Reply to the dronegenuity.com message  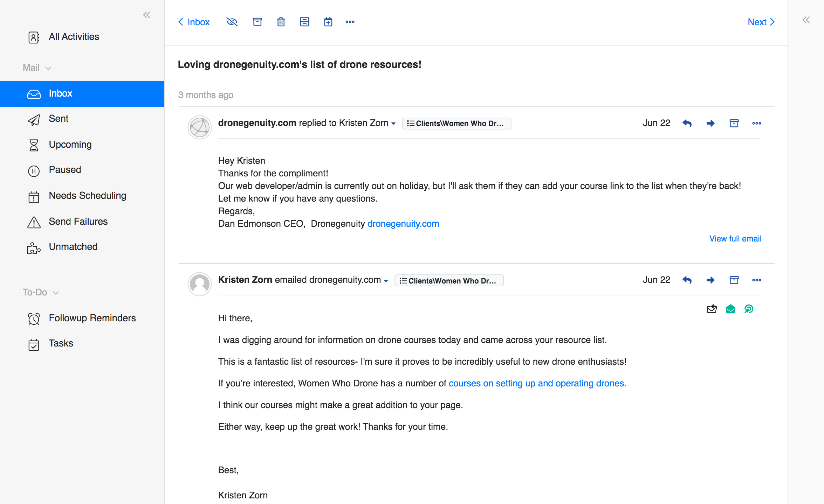tap(687, 123)
